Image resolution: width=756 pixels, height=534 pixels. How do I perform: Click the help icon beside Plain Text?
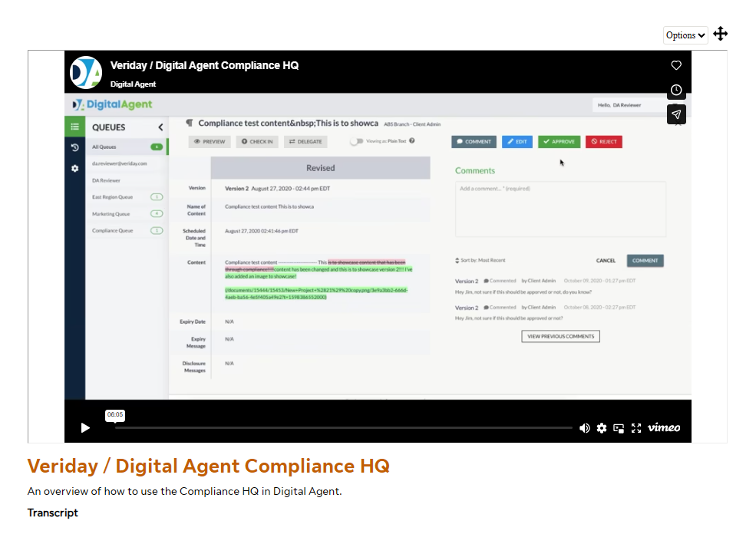(411, 140)
